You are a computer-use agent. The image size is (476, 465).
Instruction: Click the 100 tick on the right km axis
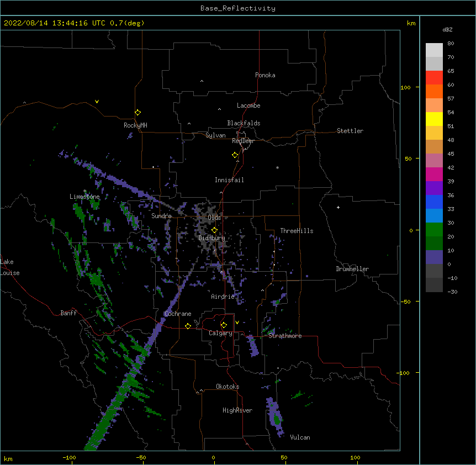405,87
